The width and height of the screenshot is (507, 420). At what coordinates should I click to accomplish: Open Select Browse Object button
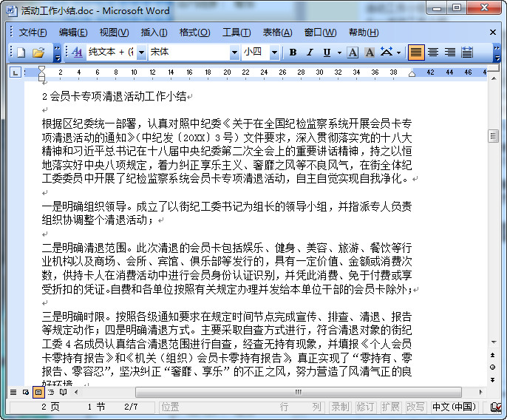point(493,367)
